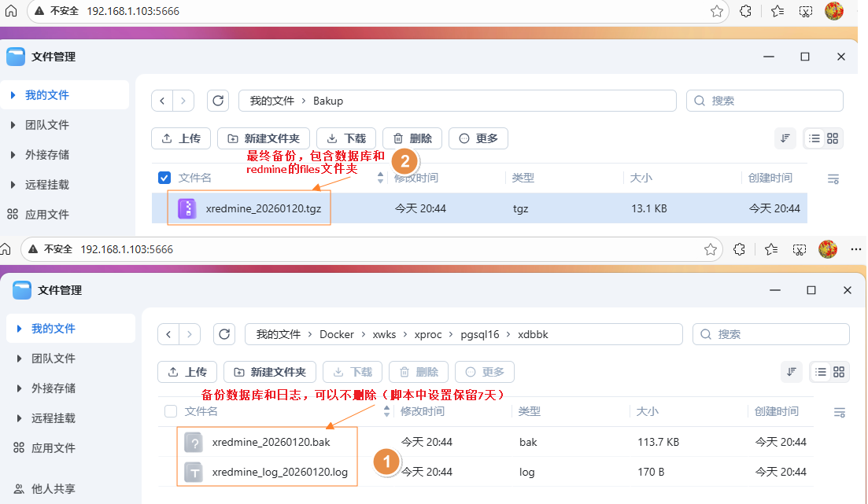Image resolution: width=868 pixels, height=504 pixels.
Task: Click 更多 button in Bakup window
Action: click(478, 138)
